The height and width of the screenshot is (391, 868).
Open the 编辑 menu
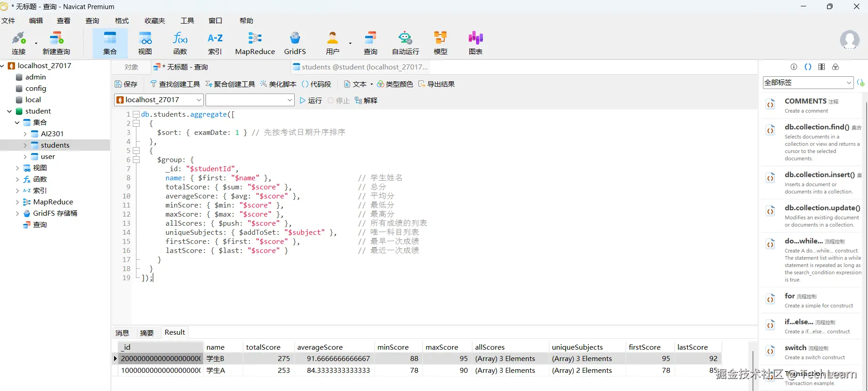[x=36, y=21]
